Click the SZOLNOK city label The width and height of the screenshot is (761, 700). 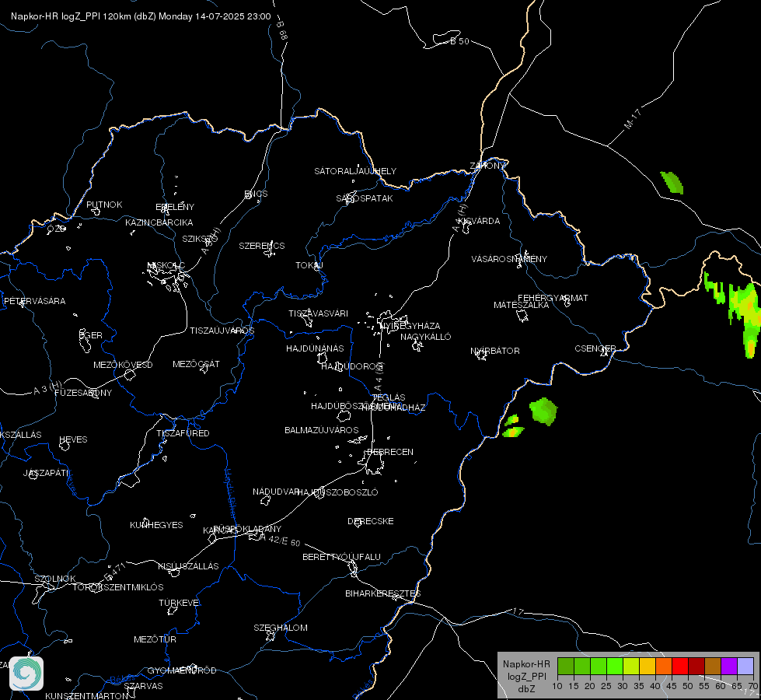[55, 579]
